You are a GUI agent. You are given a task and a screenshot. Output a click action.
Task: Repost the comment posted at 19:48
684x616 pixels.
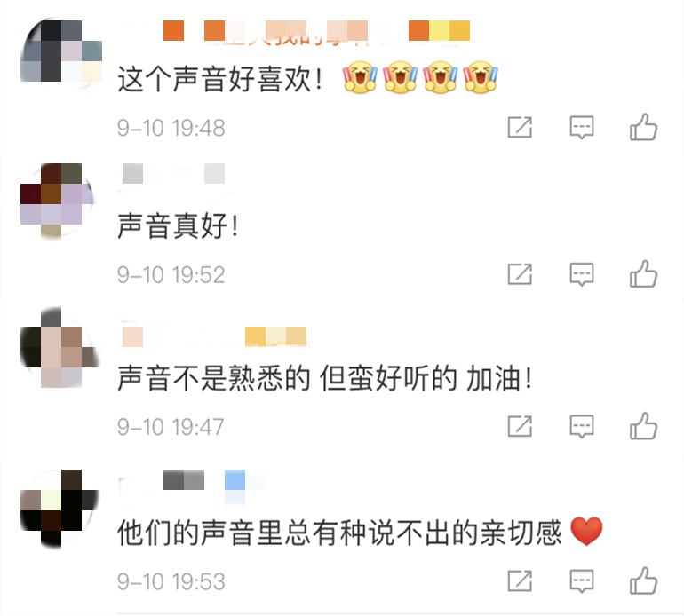pos(520,128)
